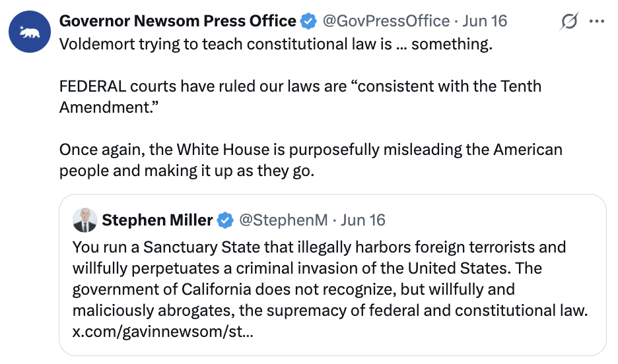Click quoted line "government of California does not recognize"

point(294,289)
